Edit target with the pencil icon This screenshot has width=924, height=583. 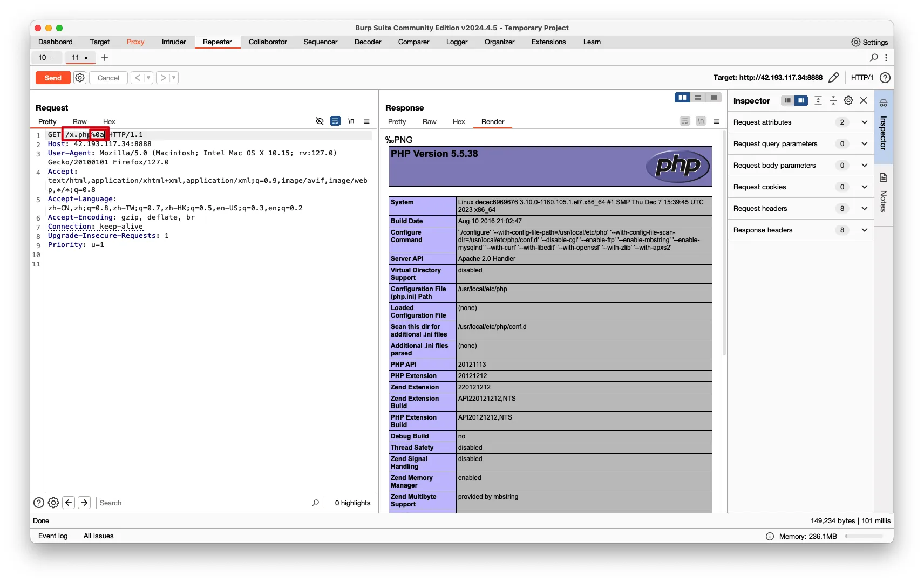(833, 78)
